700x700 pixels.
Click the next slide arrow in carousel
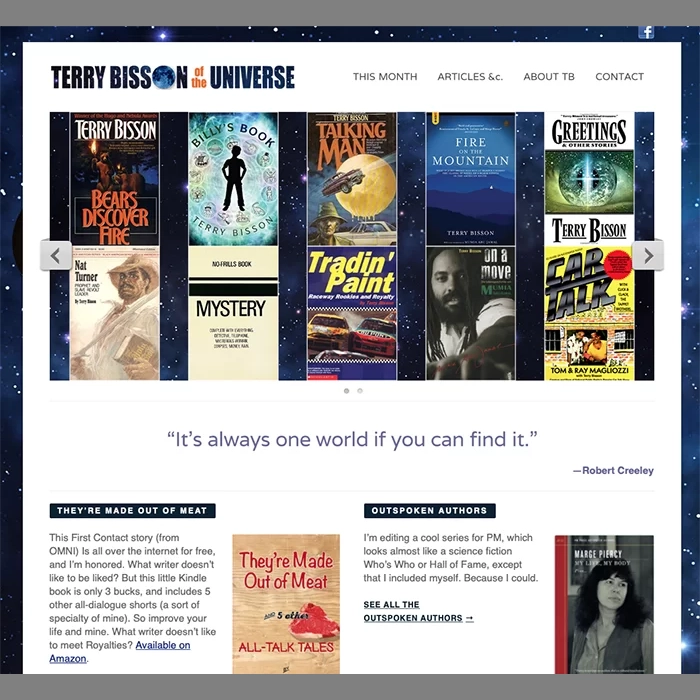pos(648,255)
